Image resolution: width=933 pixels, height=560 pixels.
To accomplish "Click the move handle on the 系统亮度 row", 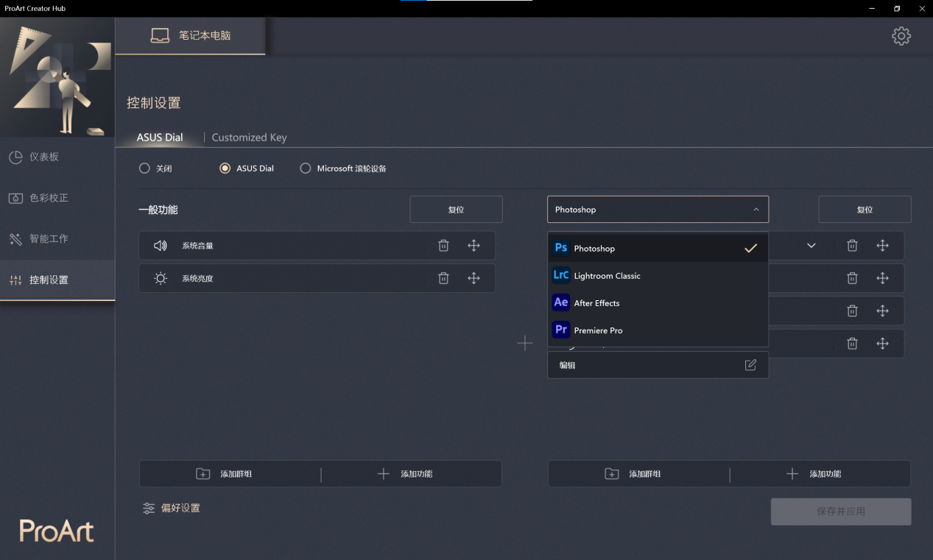I will click(473, 278).
